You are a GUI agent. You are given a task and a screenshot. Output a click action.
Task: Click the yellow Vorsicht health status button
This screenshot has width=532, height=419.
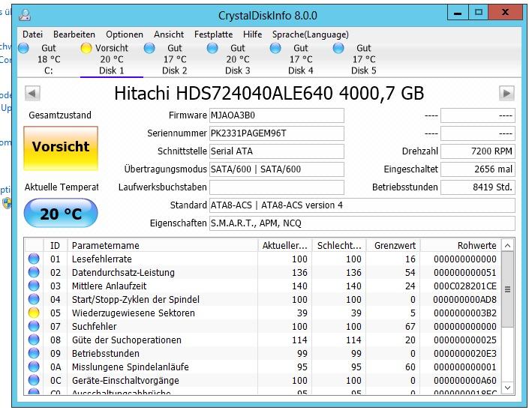tap(61, 148)
